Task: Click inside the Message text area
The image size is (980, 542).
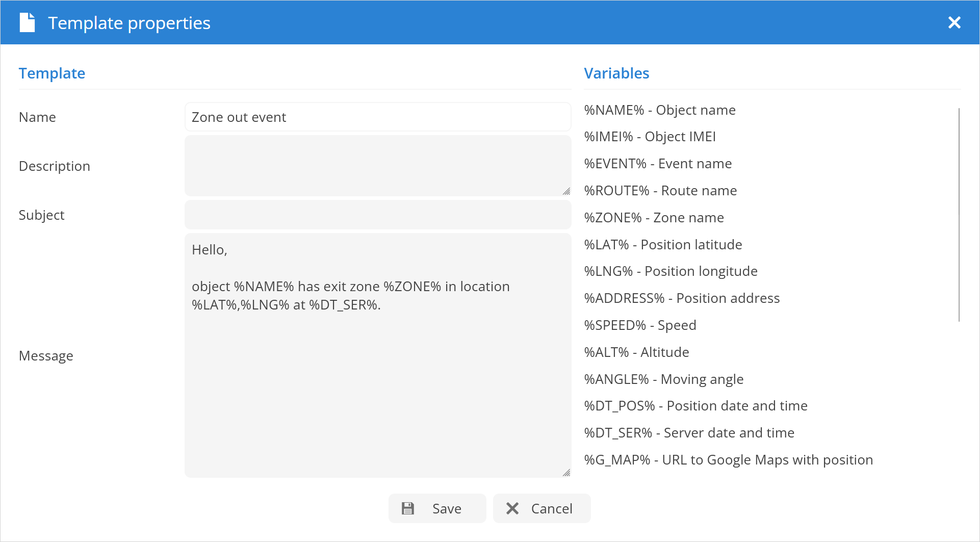Action: [377, 382]
